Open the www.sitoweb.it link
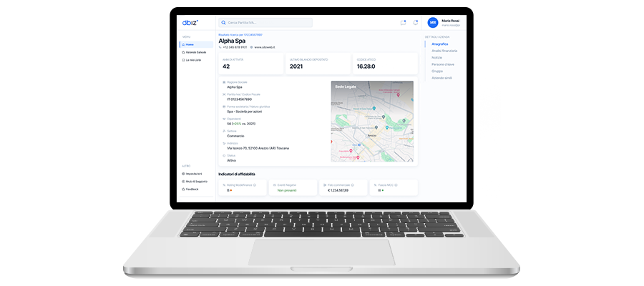The width and height of the screenshot is (644, 286). [265, 47]
